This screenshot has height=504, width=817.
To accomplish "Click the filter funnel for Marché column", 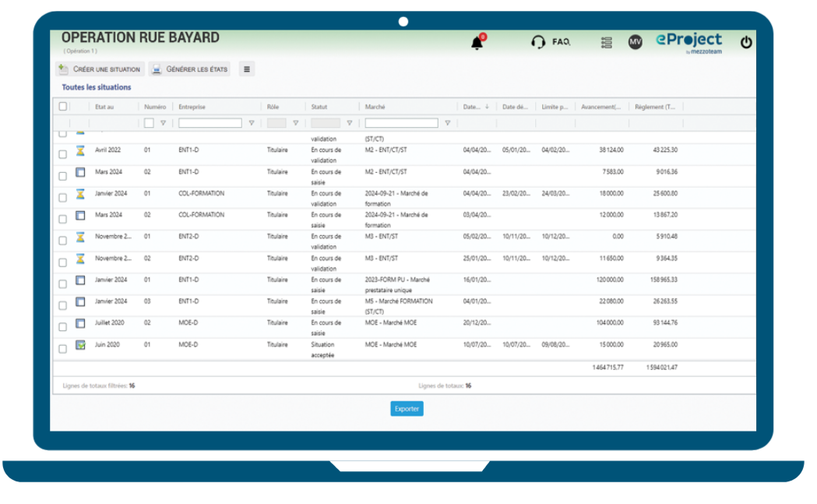I will pyautogui.click(x=448, y=123).
